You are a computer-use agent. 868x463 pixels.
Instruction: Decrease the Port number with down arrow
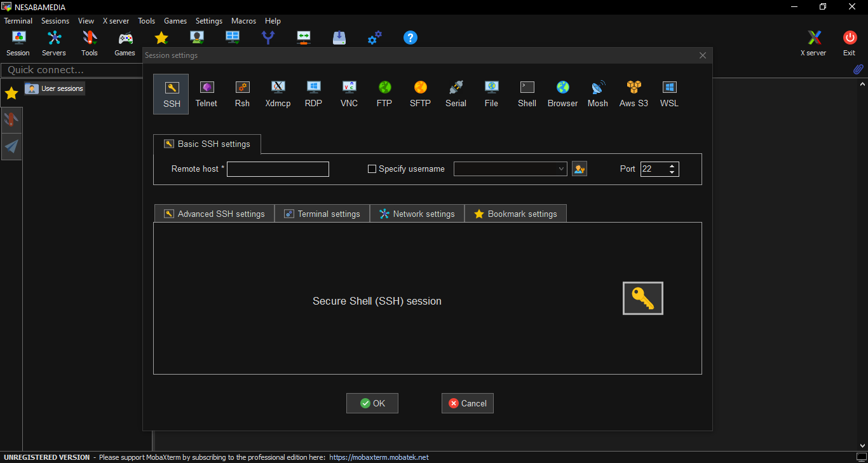(672, 172)
